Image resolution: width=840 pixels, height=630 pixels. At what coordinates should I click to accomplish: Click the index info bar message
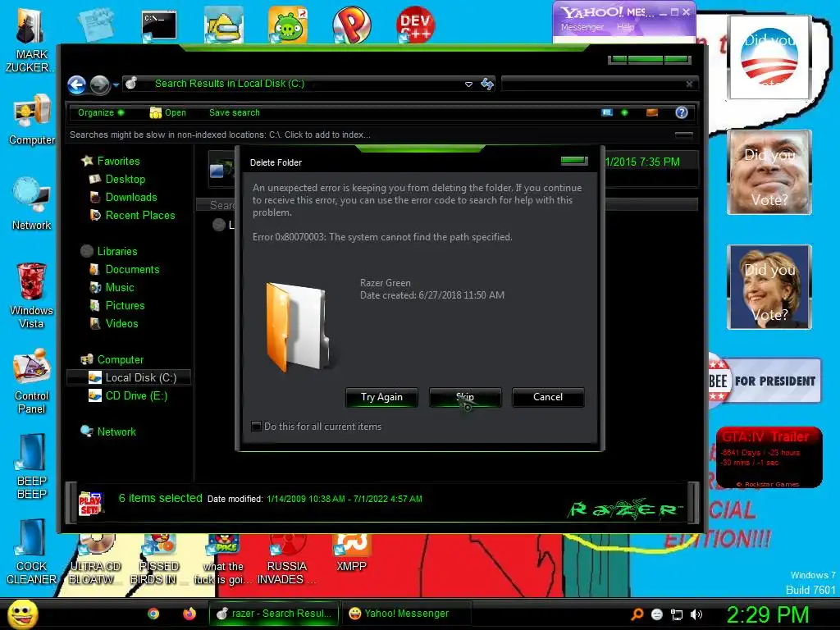[x=220, y=135]
